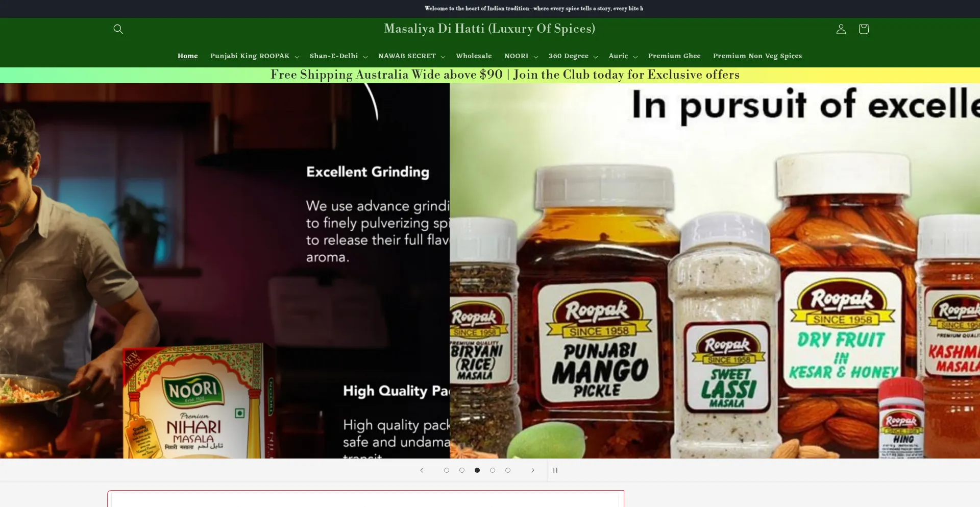Select the second slideshow dot
The height and width of the screenshot is (507, 980).
(462, 470)
